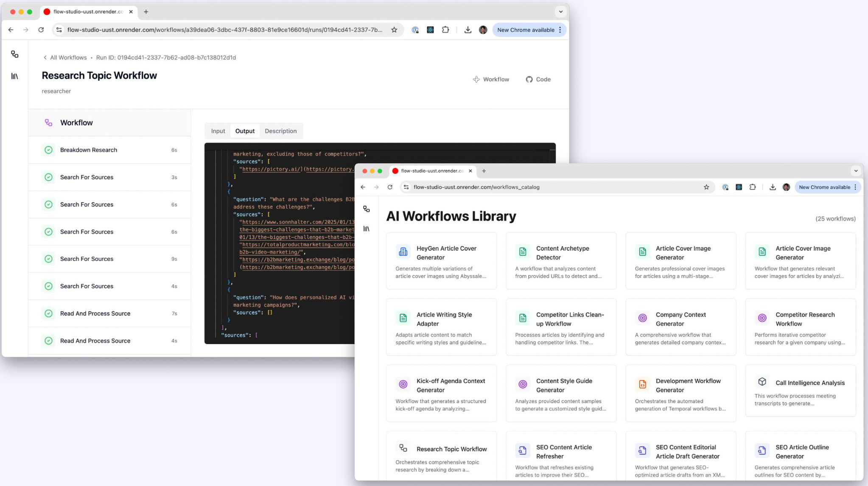Open Chrome menu dots in back window
868x486 pixels.
[560, 30]
